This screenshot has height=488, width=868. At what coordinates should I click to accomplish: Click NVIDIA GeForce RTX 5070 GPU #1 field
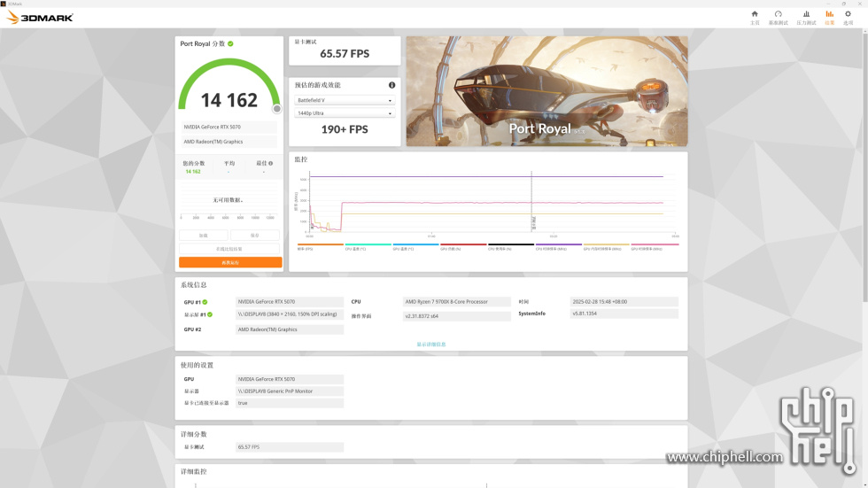tap(290, 301)
